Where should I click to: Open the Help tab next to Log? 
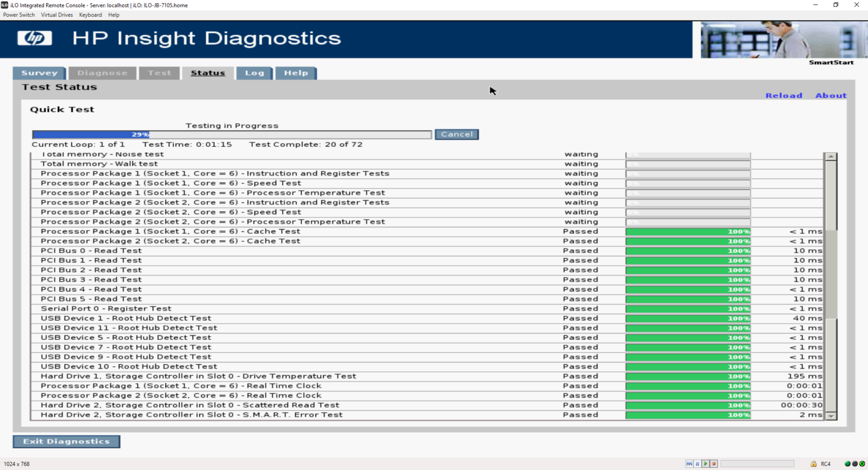(x=296, y=73)
